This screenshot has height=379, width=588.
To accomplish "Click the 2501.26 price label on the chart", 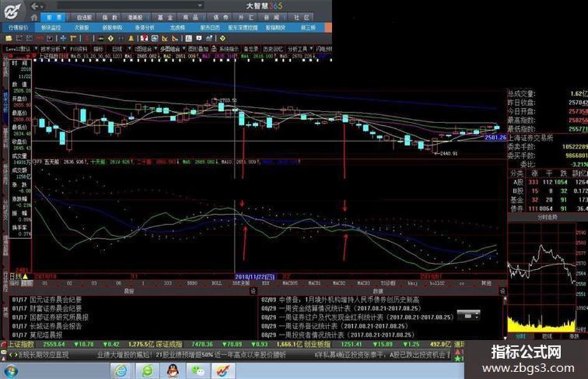I will point(495,138).
